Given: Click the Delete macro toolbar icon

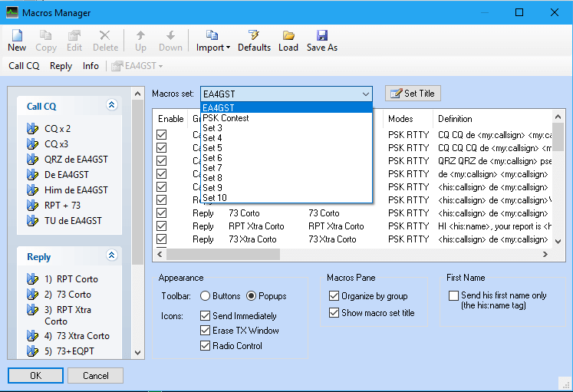Looking at the screenshot, I should pos(105,41).
